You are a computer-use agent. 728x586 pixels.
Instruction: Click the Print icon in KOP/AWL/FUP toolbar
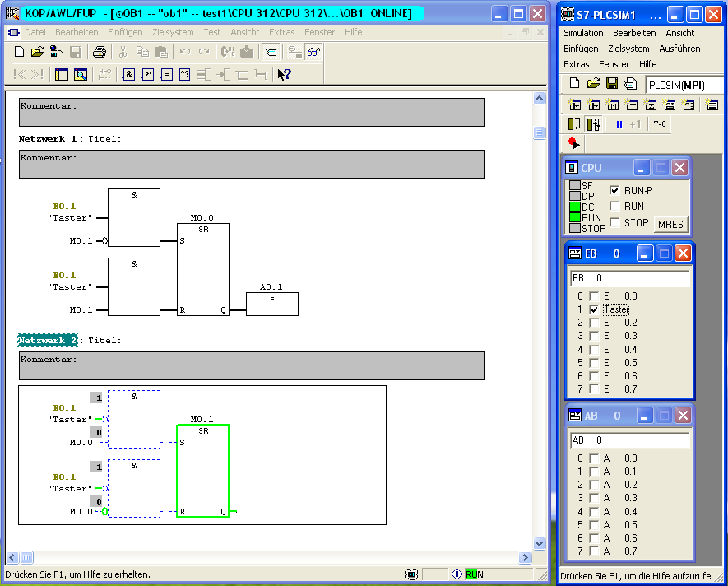[100, 52]
